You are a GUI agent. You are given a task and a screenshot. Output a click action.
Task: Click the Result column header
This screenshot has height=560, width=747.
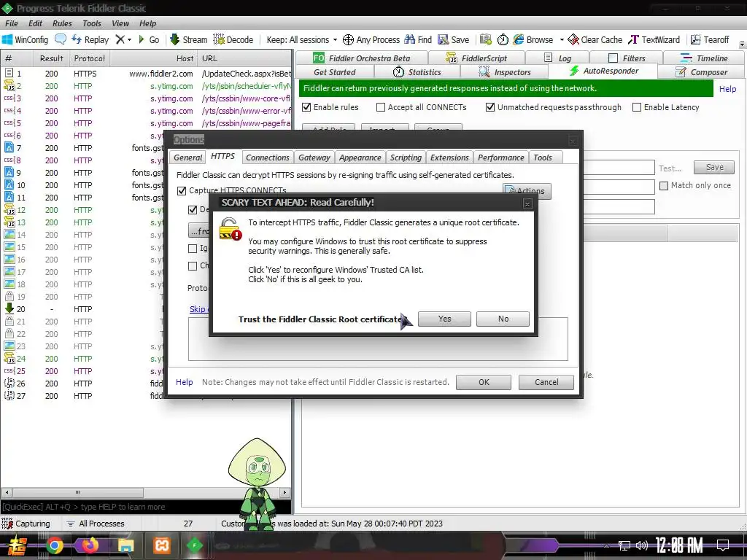pyautogui.click(x=52, y=58)
